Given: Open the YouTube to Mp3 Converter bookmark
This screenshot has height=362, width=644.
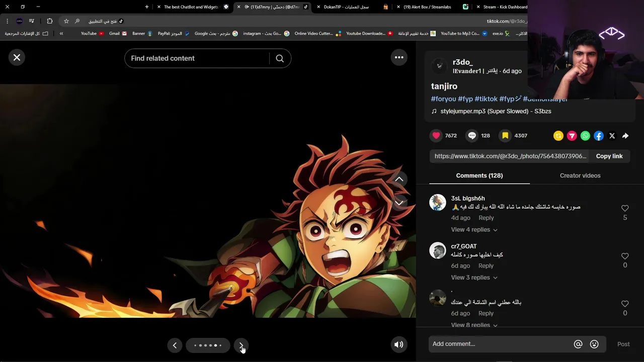Looking at the screenshot, I should pos(464,33).
